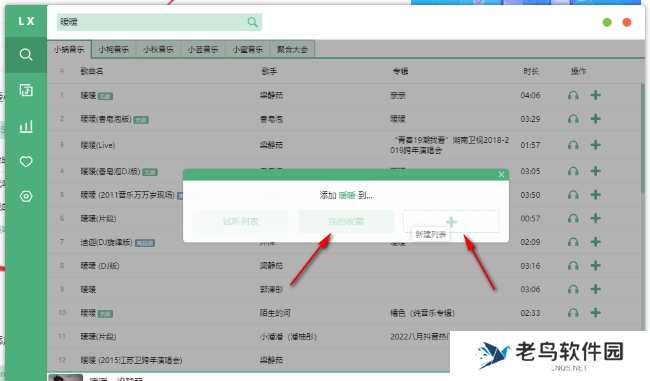
Task: Click the artist 陌生的河 in row 10
Action: coord(275,313)
